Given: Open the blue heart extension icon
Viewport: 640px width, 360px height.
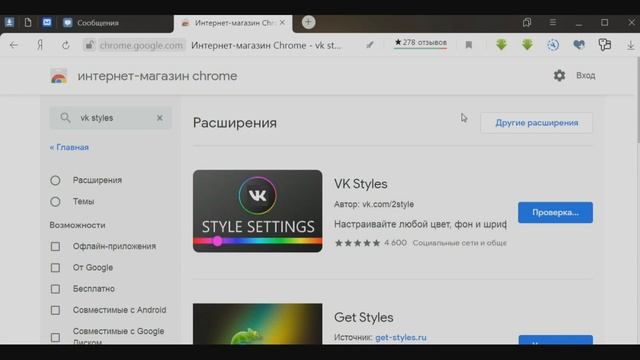Looking at the screenshot, I should point(579,44).
